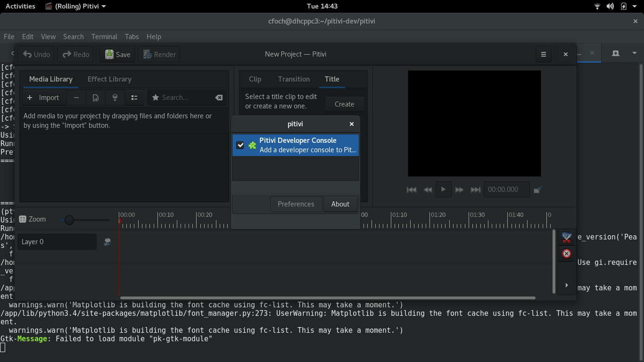Viewport: 644px width, 362px height.
Task: Import media with the Import button
Action: [43, 98]
